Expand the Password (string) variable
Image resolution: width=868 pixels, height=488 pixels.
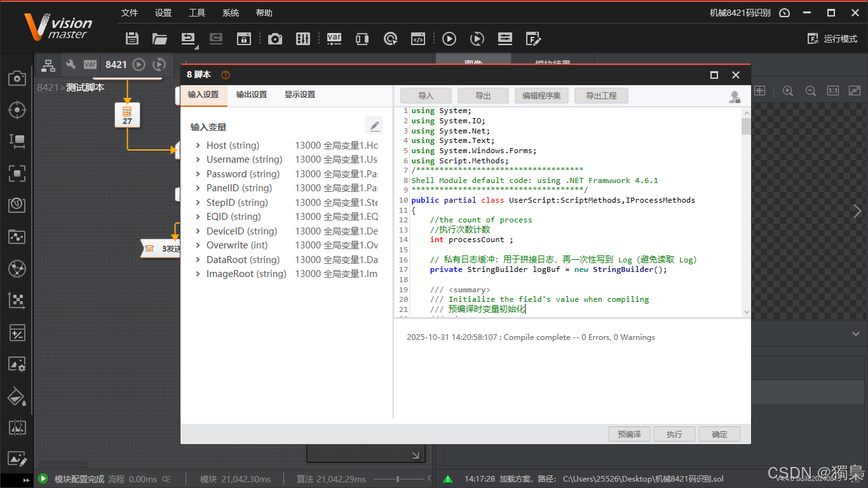(x=198, y=174)
